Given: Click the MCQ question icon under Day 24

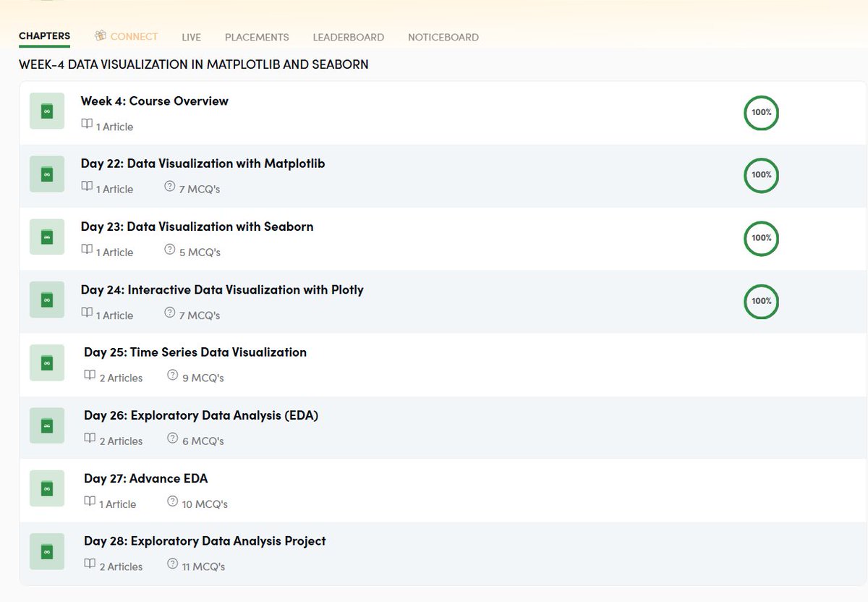Looking at the screenshot, I should coord(170,313).
